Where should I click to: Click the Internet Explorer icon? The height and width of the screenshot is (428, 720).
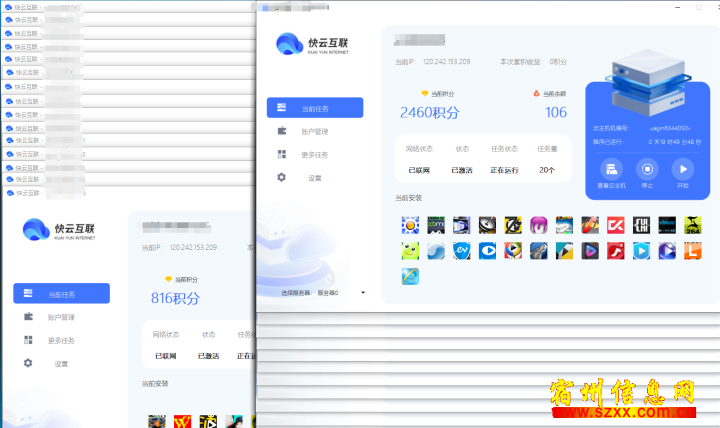pos(410,276)
